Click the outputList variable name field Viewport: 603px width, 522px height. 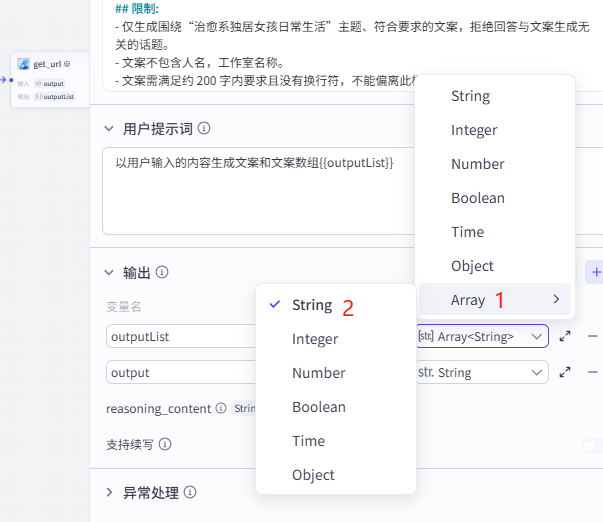point(181,336)
